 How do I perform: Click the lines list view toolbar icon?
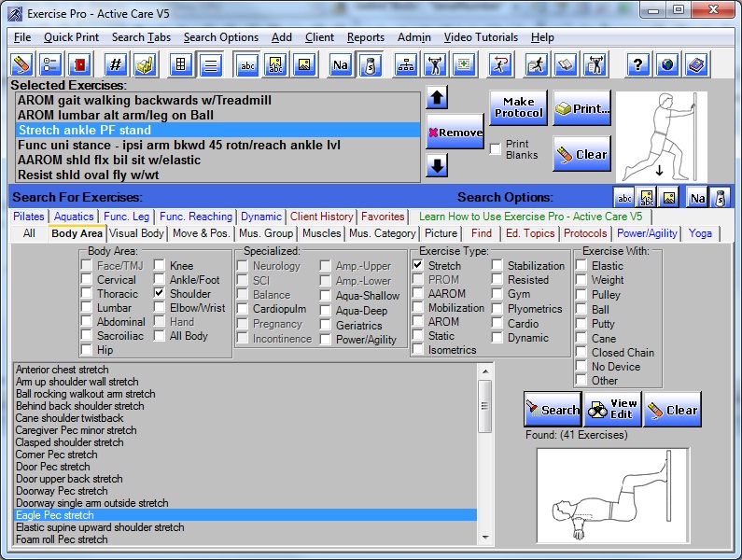pyautogui.click(x=211, y=64)
